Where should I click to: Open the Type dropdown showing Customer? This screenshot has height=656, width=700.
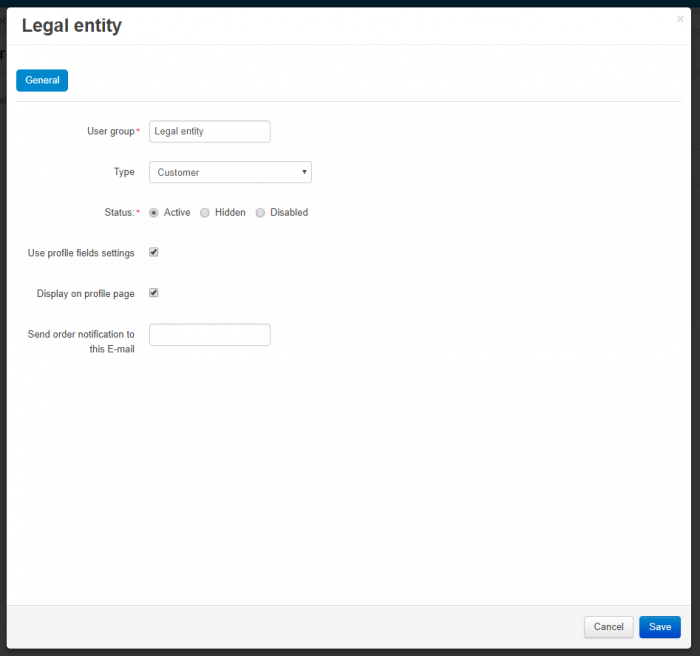pyautogui.click(x=230, y=172)
